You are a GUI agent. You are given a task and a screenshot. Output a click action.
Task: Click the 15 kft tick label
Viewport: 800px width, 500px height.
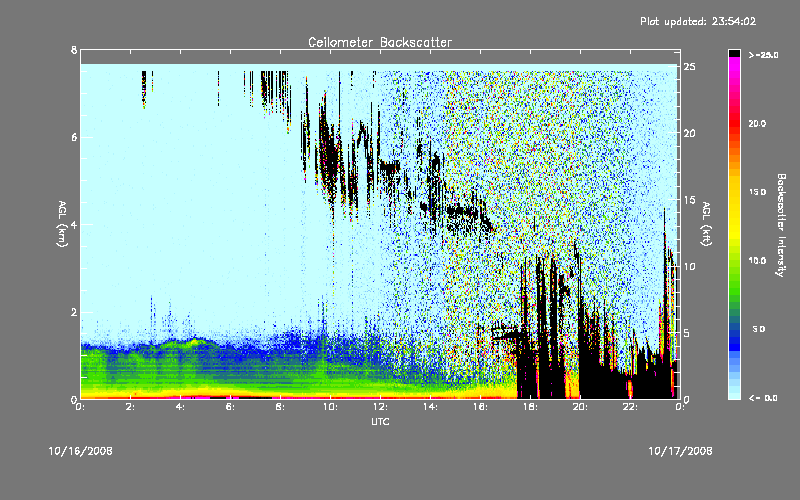pos(689,200)
